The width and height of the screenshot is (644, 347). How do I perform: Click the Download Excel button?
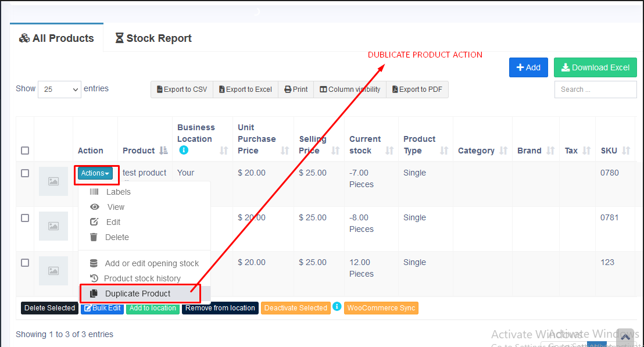click(595, 67)
